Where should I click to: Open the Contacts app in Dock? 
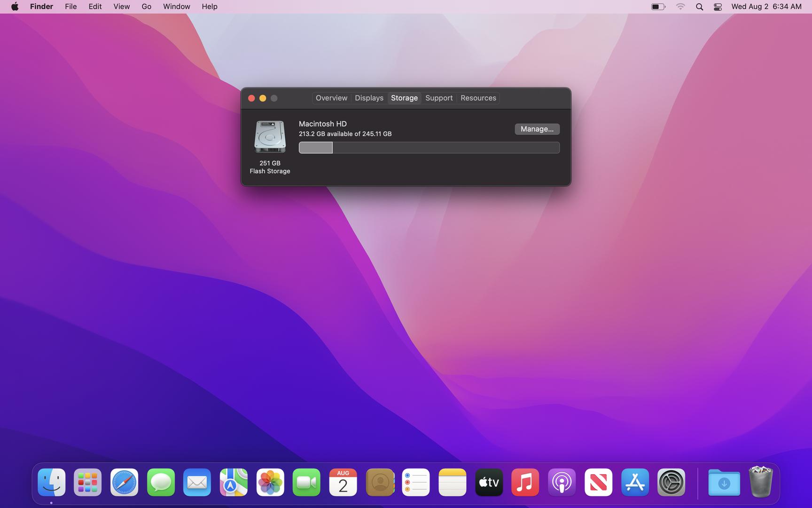[x=380, y=482]
